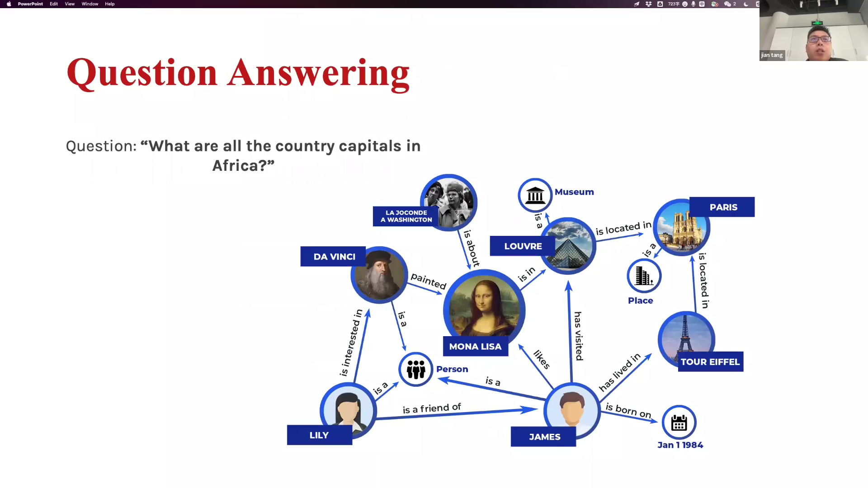This screenshot has width=868, height=488.
Task: Click the 'is a friend of' edge label
Action: [432, 408]
